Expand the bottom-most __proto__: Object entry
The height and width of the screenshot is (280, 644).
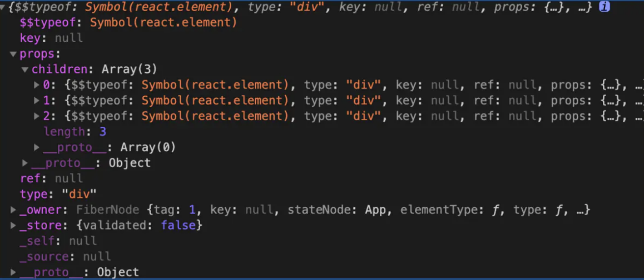pos(13,272)
